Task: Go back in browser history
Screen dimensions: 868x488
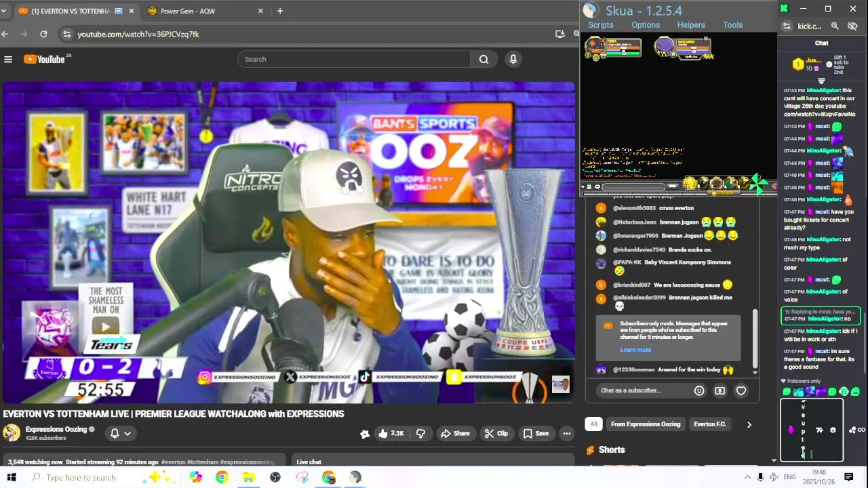Action: point(5,34)
